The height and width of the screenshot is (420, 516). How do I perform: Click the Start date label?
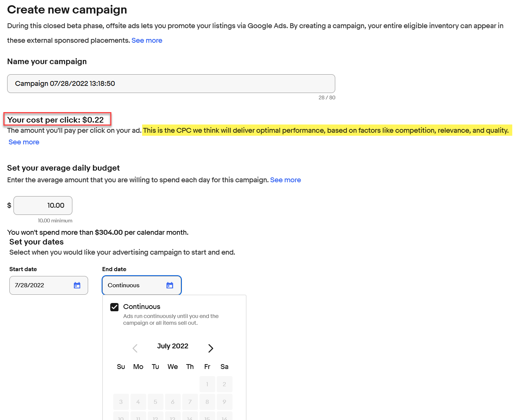[x=23, y=269]
